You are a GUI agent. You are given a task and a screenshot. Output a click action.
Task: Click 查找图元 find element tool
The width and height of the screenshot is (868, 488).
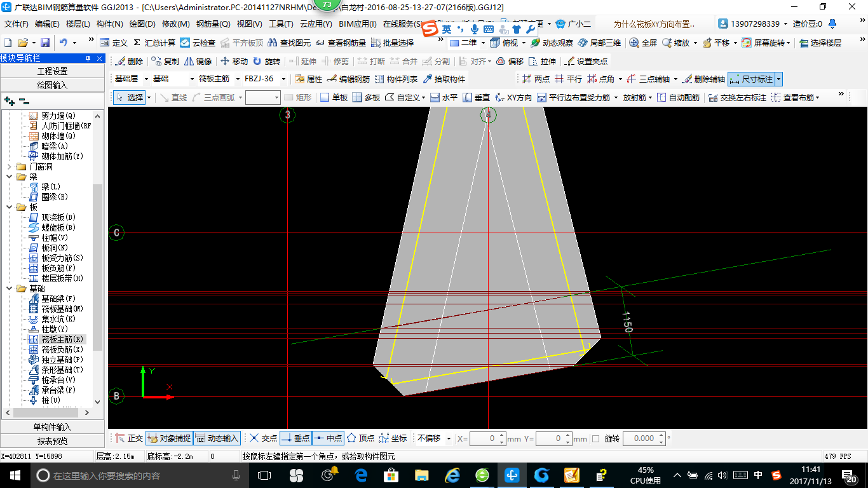289,43
